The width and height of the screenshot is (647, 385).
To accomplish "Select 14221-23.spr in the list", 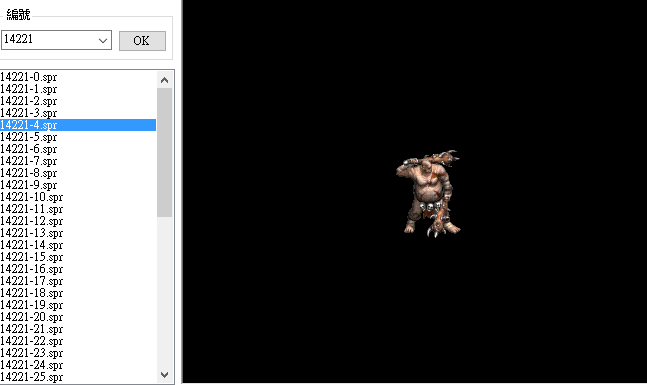I will [78, 353].
